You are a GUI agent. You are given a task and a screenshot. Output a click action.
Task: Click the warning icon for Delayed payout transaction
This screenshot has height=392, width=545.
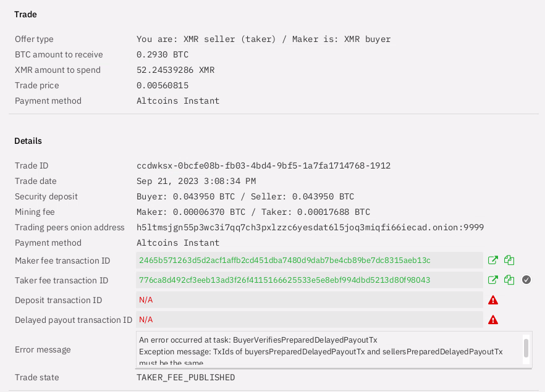click(492, 320)
